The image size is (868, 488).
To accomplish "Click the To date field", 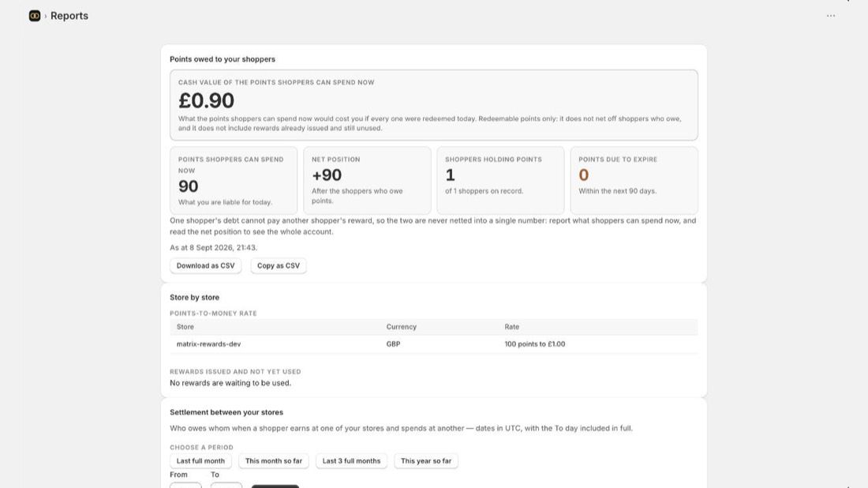I will point(226,485).
